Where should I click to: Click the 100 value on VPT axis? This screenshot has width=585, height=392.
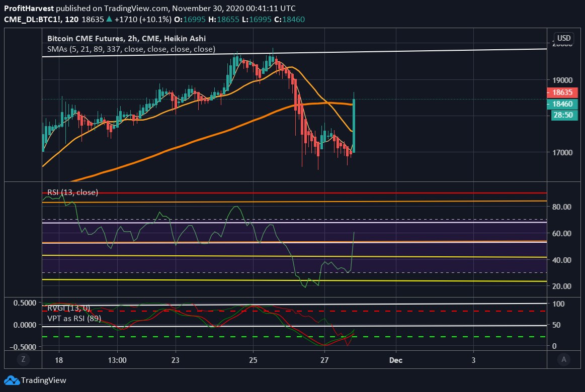point(558,304)
